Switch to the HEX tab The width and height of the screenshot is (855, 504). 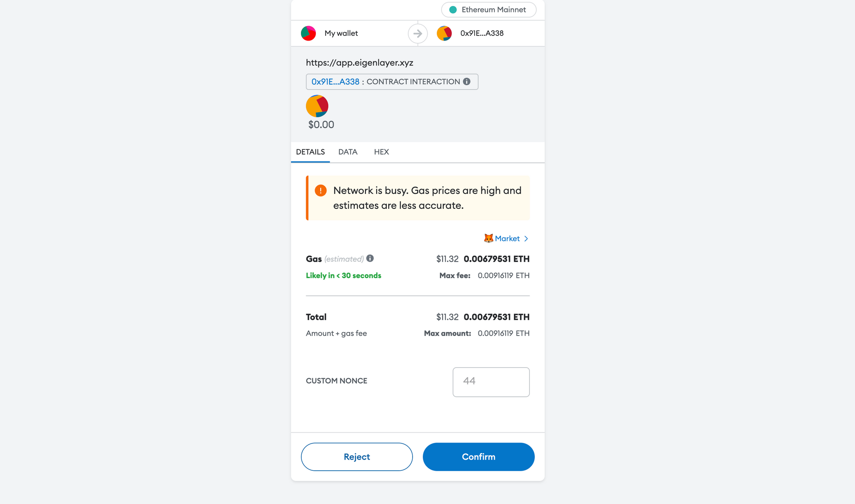381,152
